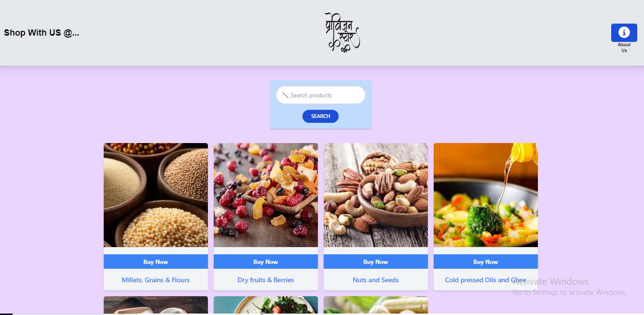Buy Now for Cold pressed Oils and Ghee
The image size is (644, 315).
(x=486, y=262)
